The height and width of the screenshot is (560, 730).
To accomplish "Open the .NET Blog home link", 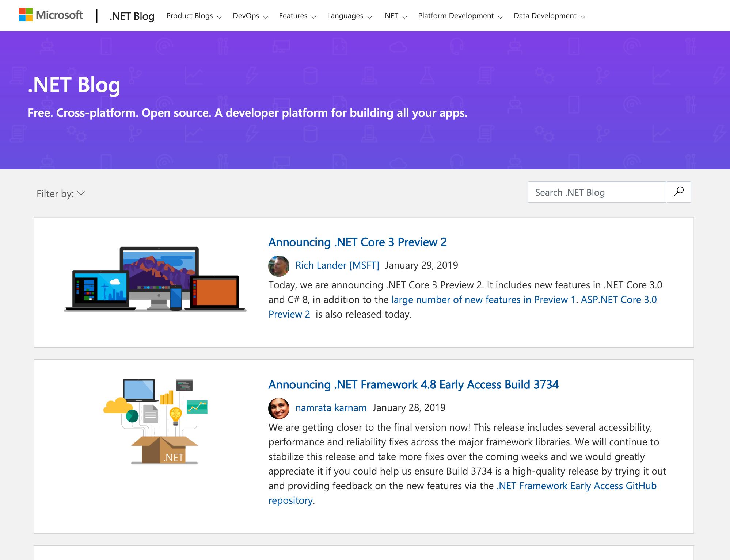I will click(132, 16).
